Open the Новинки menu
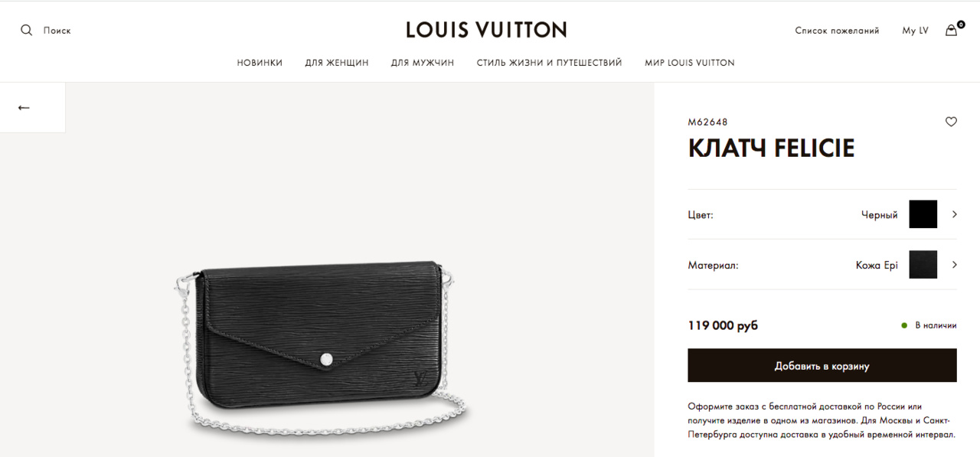980x457 pixels. (x=260, y=63)
